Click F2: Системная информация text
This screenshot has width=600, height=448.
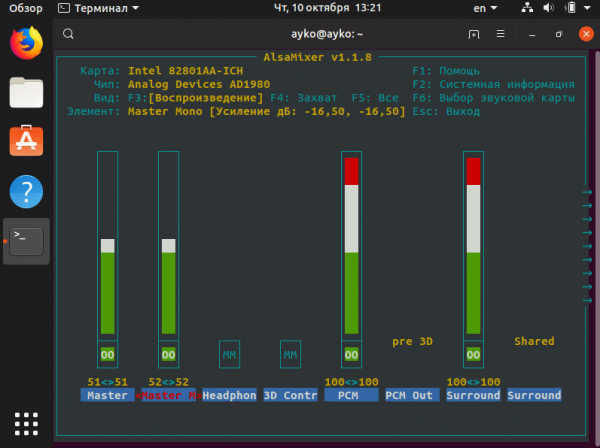tap(494, 84)
